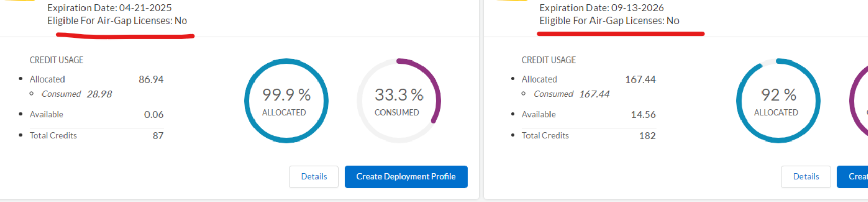Click the Create Deployment Profile button
The width and height of the screenshot is (868, 202).
406,176
